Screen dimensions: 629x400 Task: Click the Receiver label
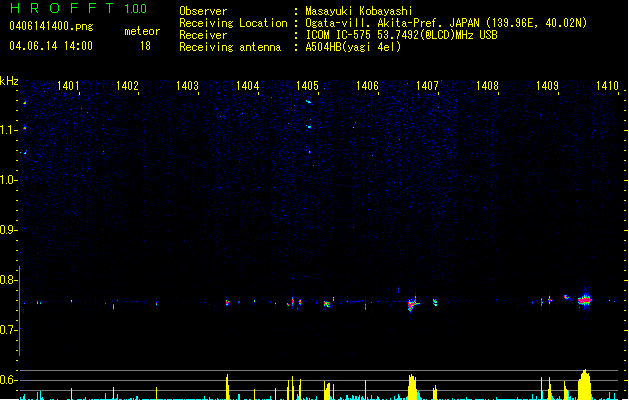point(203,35)
